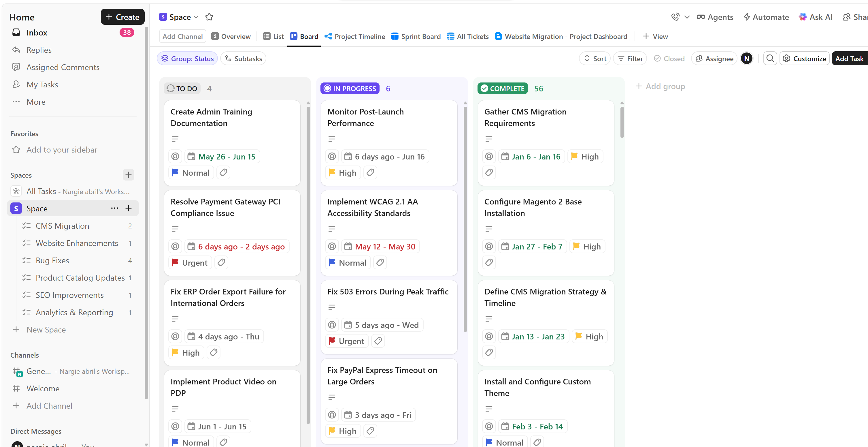Viewport: 868px width, 447px height.
Task: Click tag icon on Resolve Payment Gateway card
Action: [221, 263]
